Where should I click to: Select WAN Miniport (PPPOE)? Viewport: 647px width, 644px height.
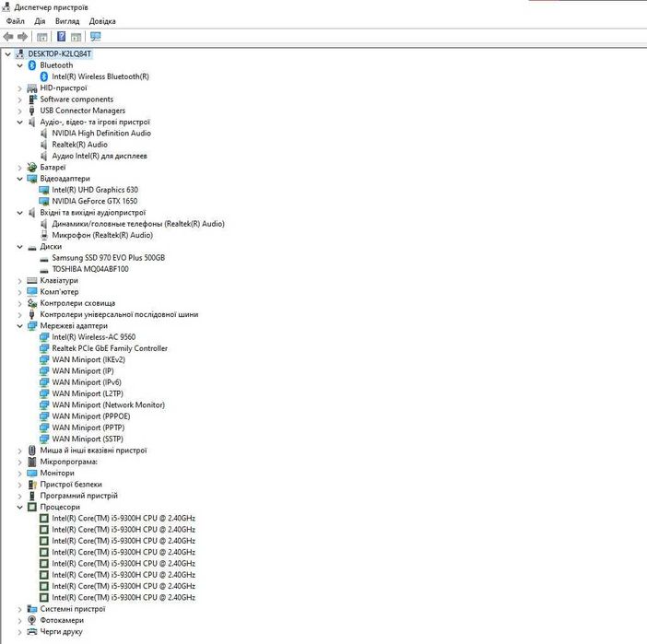(90, 416)
